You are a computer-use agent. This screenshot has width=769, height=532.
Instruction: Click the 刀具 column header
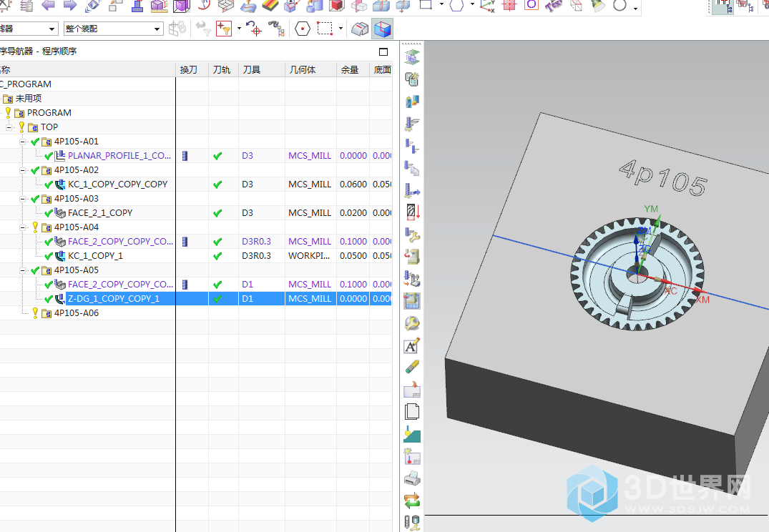tap(262, 69)
